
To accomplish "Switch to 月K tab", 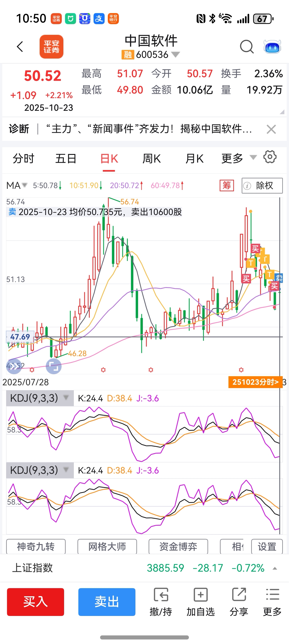I will pyautogui.click(x=194, y=159).
